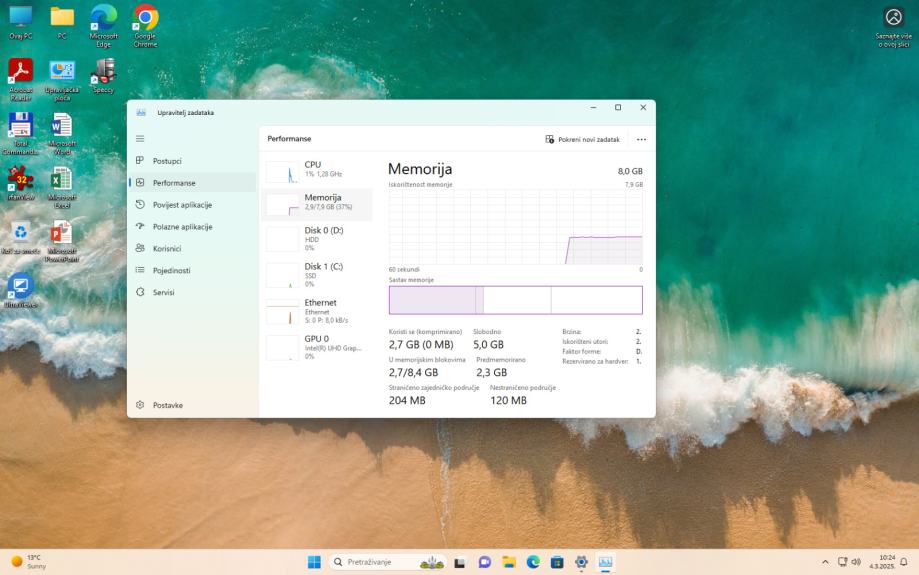
Task: Expand the three-dots more options menu
Action: click(x=641, y=139)
